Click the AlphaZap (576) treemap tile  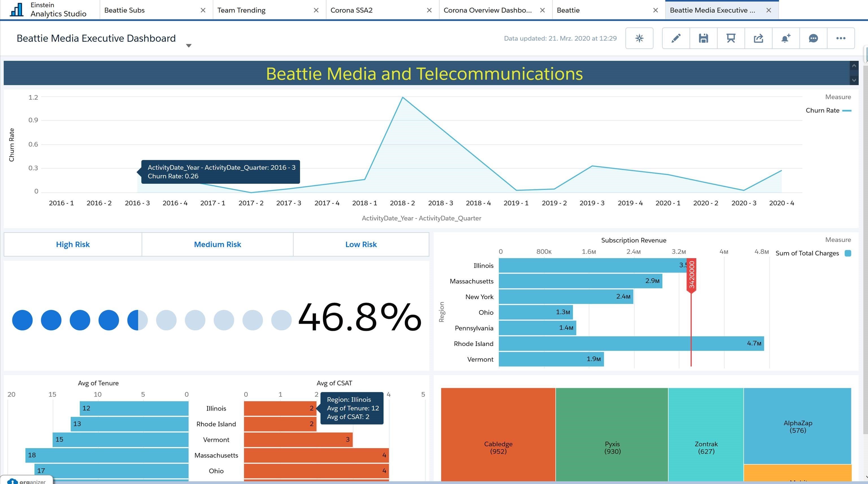coord(798,426)
